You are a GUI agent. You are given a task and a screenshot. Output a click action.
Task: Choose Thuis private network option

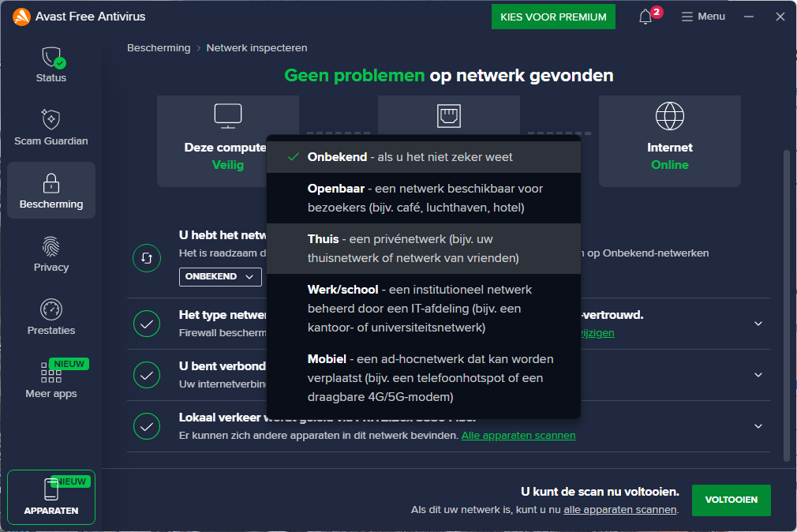point(424,248)
